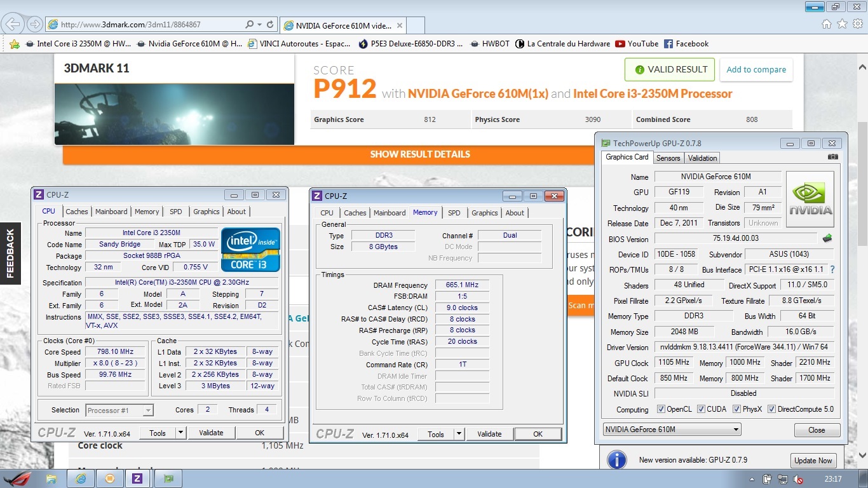Screen dimensions: 868x488
Task: Open the address bar dropdown arrow
Action: [259, 25]
